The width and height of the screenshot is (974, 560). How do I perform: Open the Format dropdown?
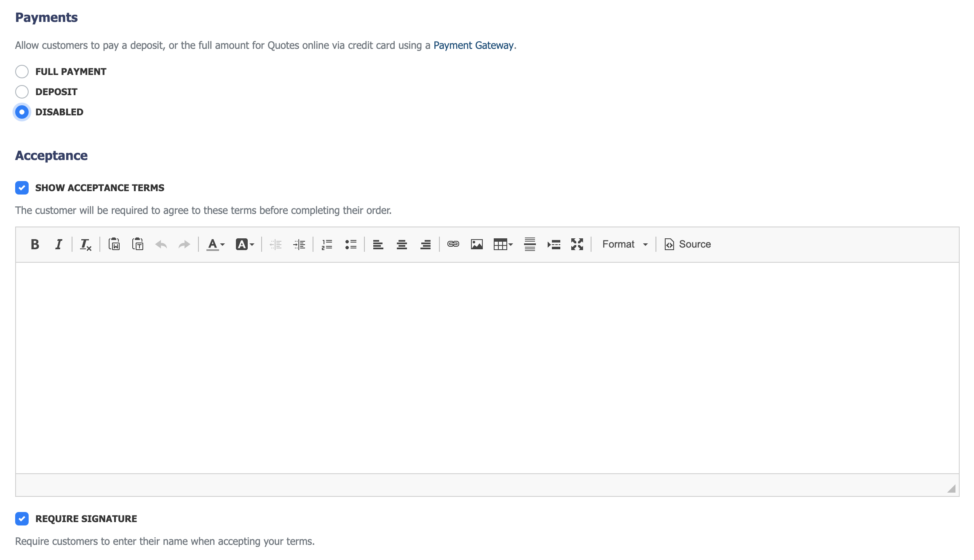(x=624, y=244)
